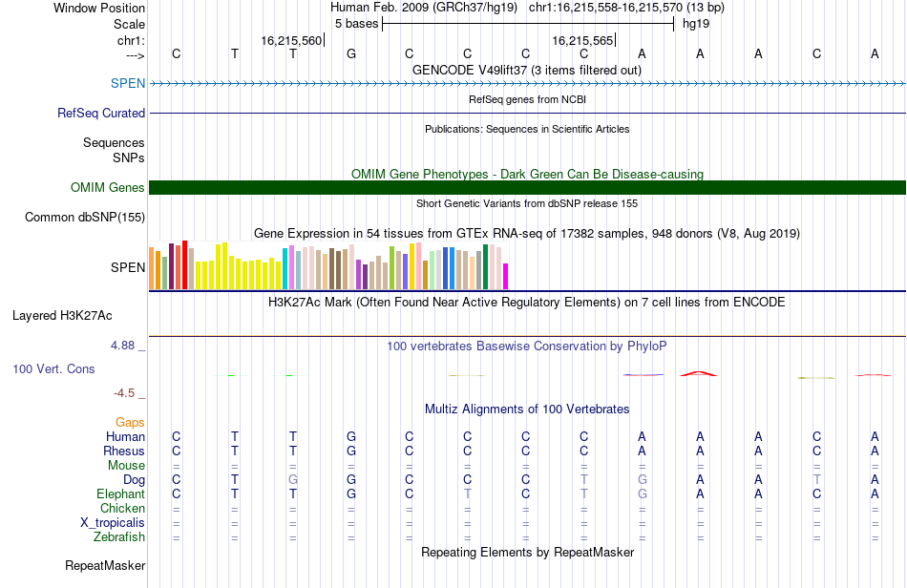Click the Layered H3K27Ac track label
Viewport: 907px width, 588px height.
click(x=62, y=315)
